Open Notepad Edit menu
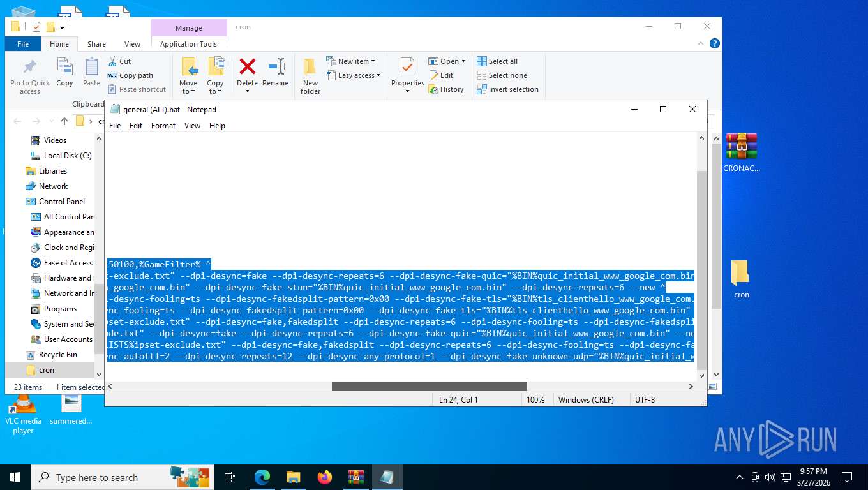Image resolution: width=868 pixels, height=490 pixels. pos(136,126)
